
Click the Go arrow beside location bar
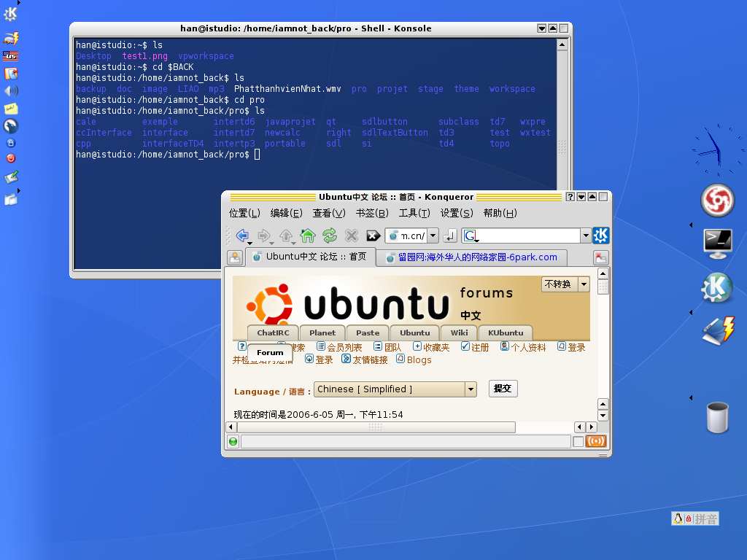(x=450, y=236)
